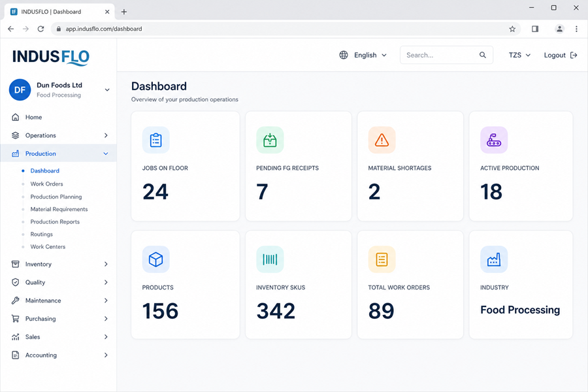Viewport: 588px width, 392px height.
Task: Open the browser side panel icon
Action: point(535,29)
